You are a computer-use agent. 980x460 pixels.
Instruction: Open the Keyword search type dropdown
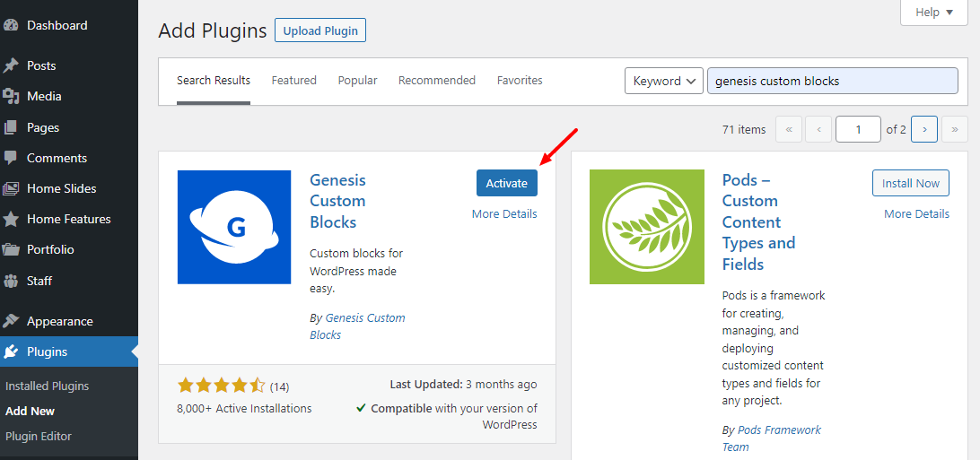663,81
